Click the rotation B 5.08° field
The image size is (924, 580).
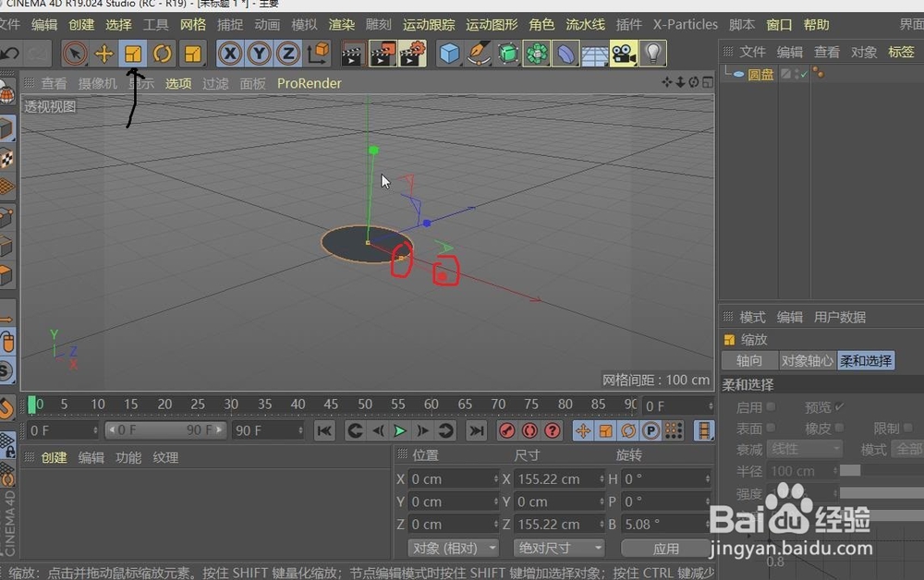point(665,524)
